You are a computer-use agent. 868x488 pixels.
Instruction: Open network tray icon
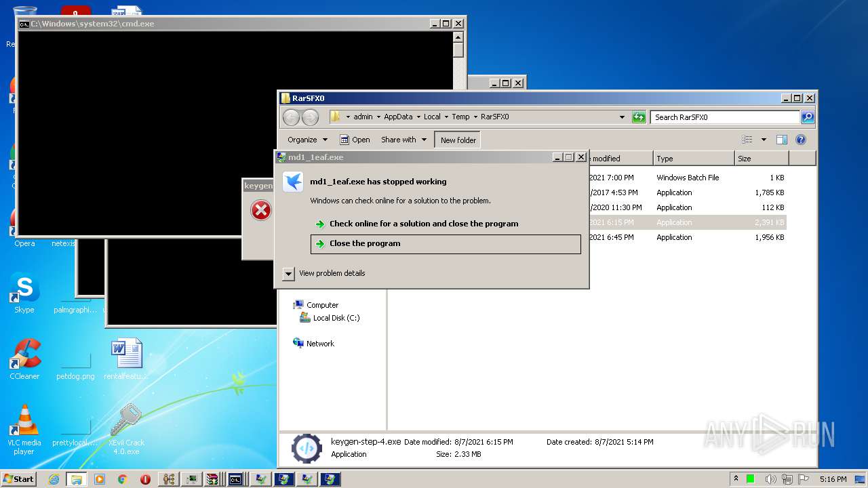(x=787, y=479)
